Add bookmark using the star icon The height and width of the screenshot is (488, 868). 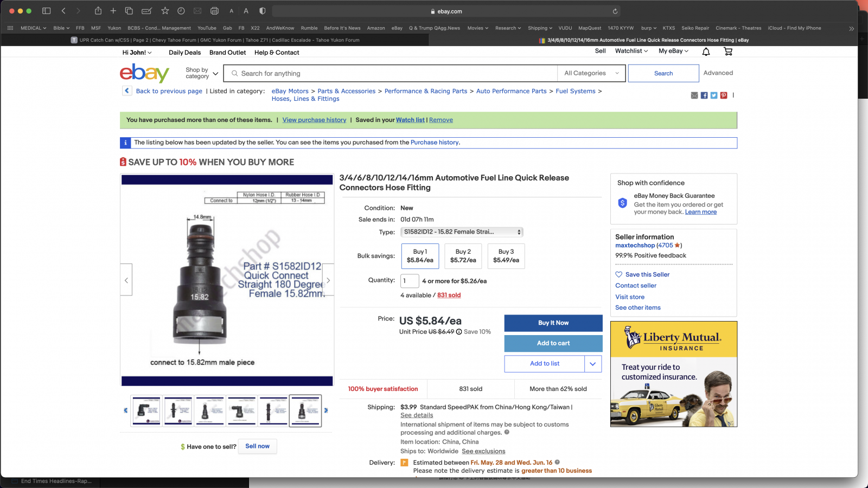165,11
